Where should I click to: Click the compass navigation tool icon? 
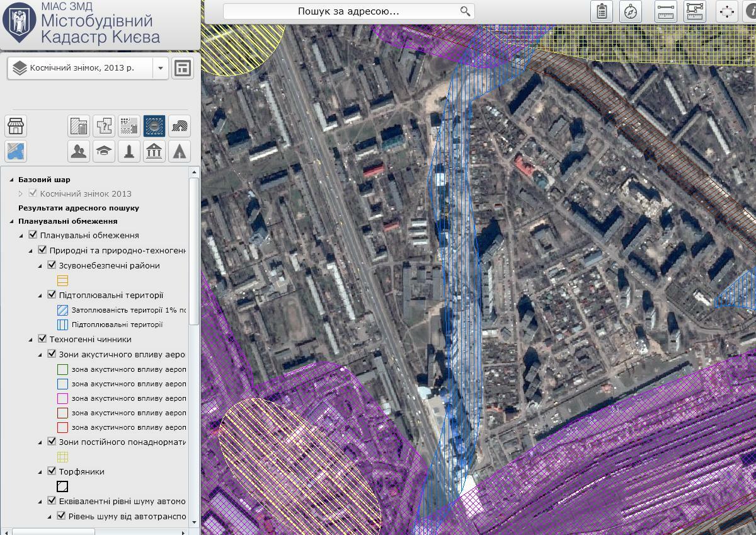click(x=631, y=11)
